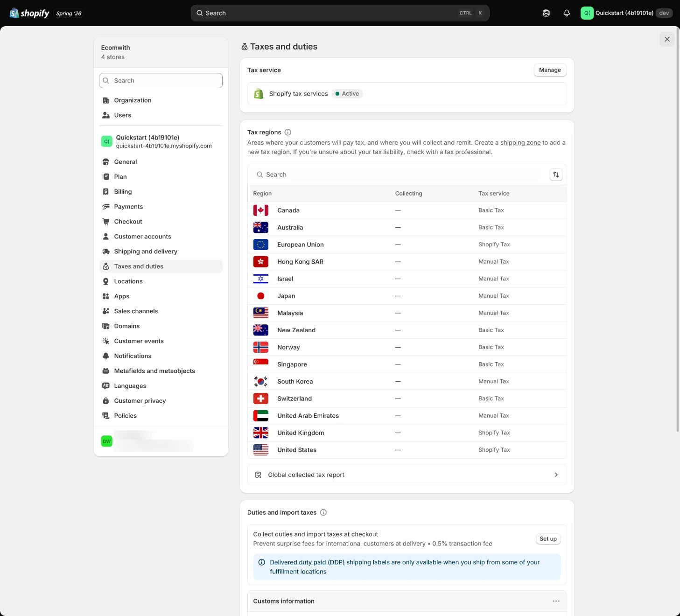This screenshot has width=680, height=616.
Task: Open Customs information more options menu
Action: pos(556,601)
